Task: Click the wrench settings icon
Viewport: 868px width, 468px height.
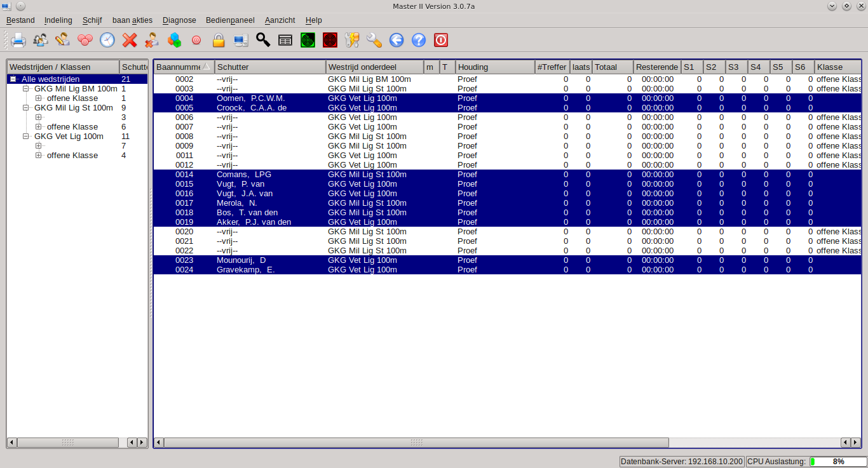Action: coord(374,41)
